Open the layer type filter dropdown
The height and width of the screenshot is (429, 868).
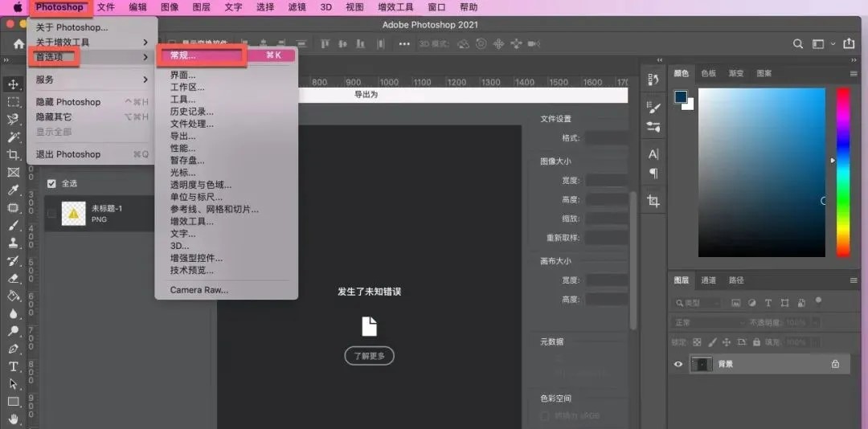[x=698, y=304]
